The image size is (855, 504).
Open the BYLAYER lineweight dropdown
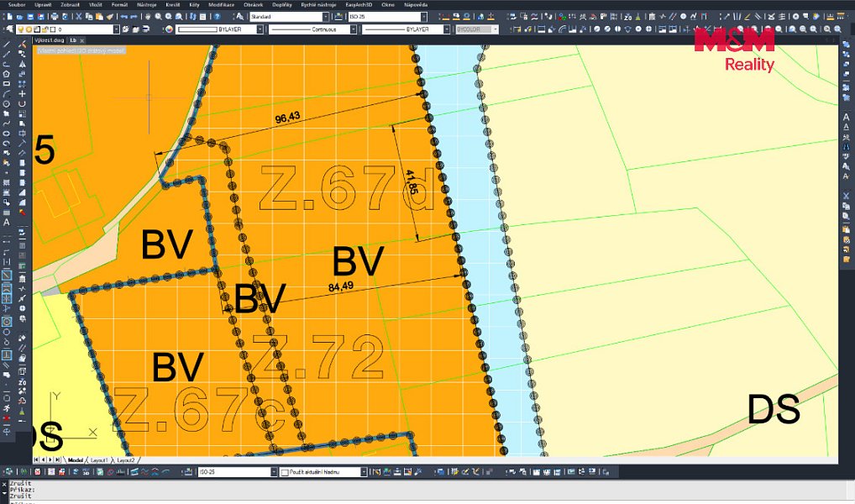[x=407, y=29]
